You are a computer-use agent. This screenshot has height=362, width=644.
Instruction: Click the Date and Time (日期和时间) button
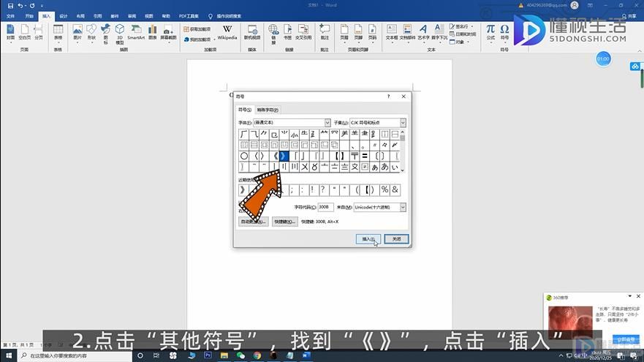pyautogui.click(x=463, y=34)
